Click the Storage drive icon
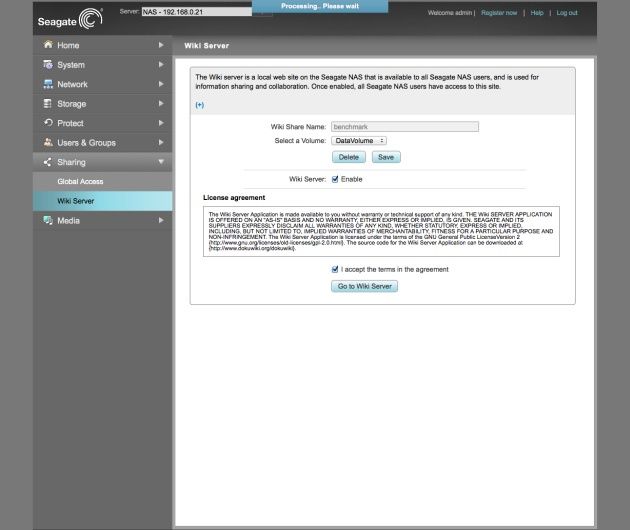Viewport: 630px width, 530px height. click(x=48, y=104)
